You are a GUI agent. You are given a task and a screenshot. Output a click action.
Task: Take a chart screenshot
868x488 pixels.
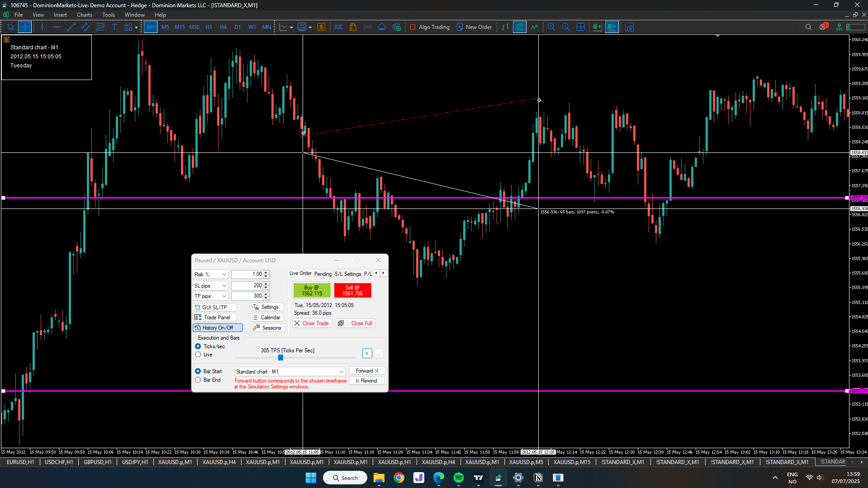coord(630,27)
